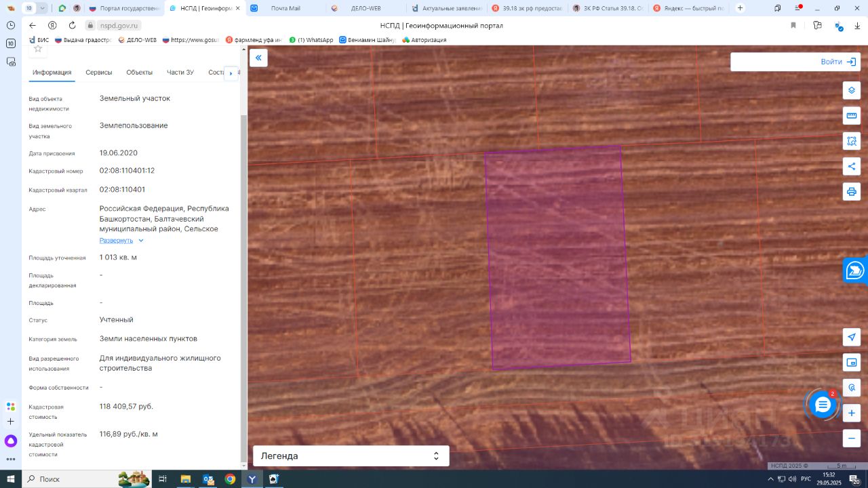This screenshot has height=488, width=868.
Task: Open the map layers panel
Action: [x=852, y=90]
